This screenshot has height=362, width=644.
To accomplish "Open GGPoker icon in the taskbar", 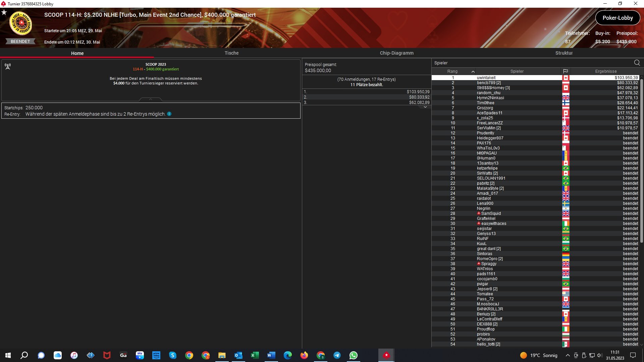I will coord(123,355).
